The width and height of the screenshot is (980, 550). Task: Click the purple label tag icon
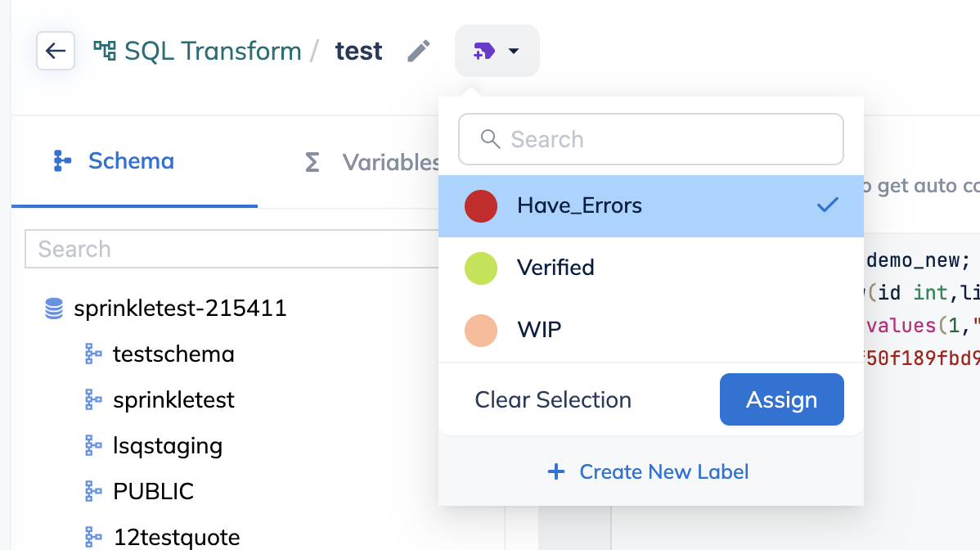pos(484,52)
